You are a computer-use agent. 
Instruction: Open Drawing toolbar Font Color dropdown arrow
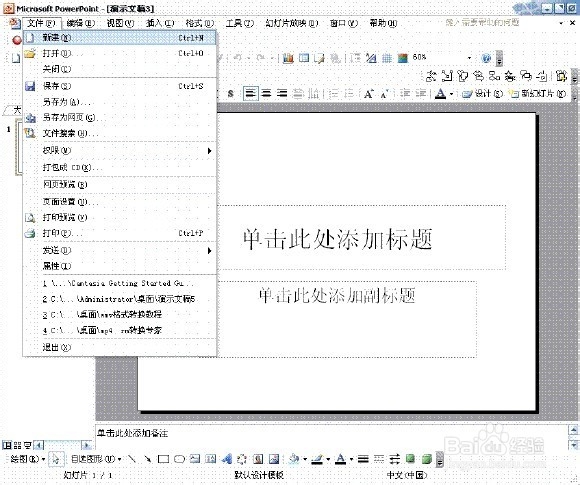point(351,459)
